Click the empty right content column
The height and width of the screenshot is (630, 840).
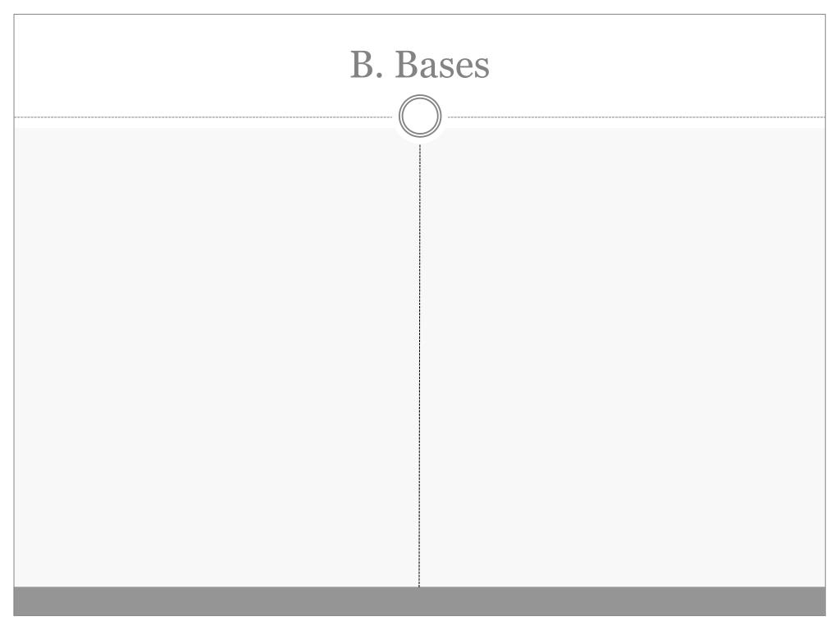623,358
